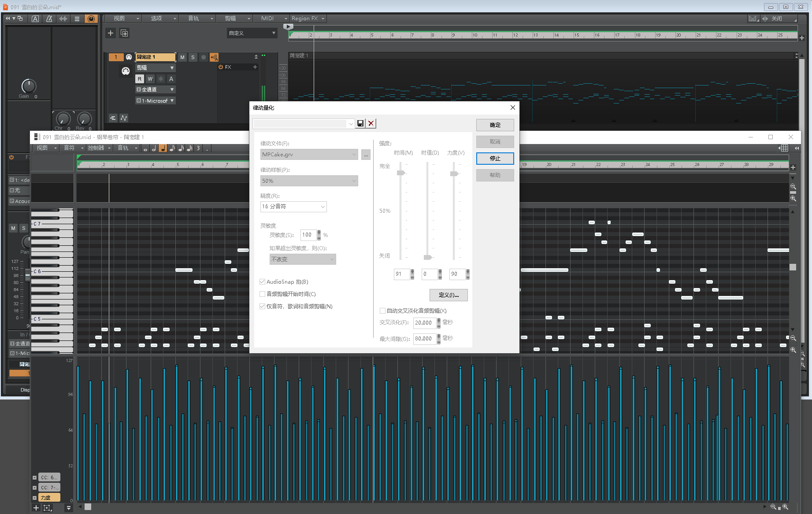The height and width of the screenshot is (514, 812).
Task: Select the quarter note duration in piano roll
Action: click(x=163, y=148)
